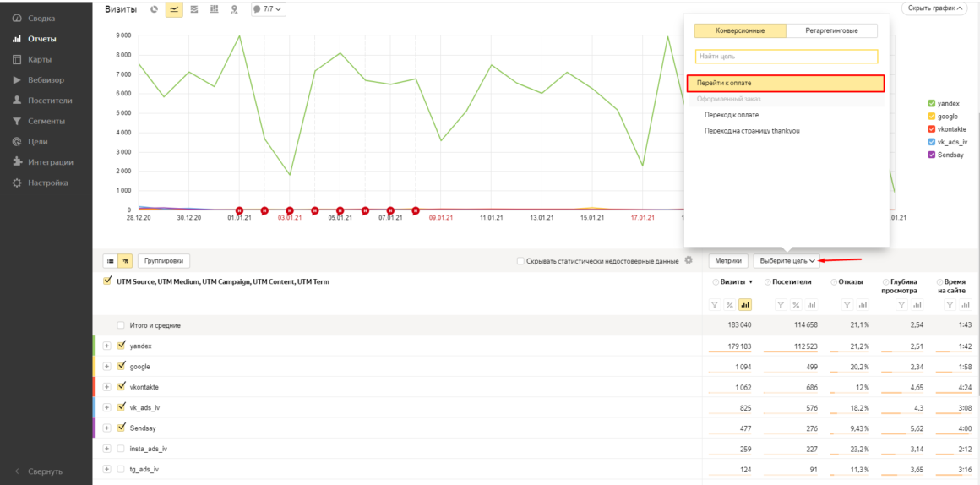Image resolution: width=980 pixels, height=485 pixels.
Task: Expand the yandex row
Action: tap(107, 345)
